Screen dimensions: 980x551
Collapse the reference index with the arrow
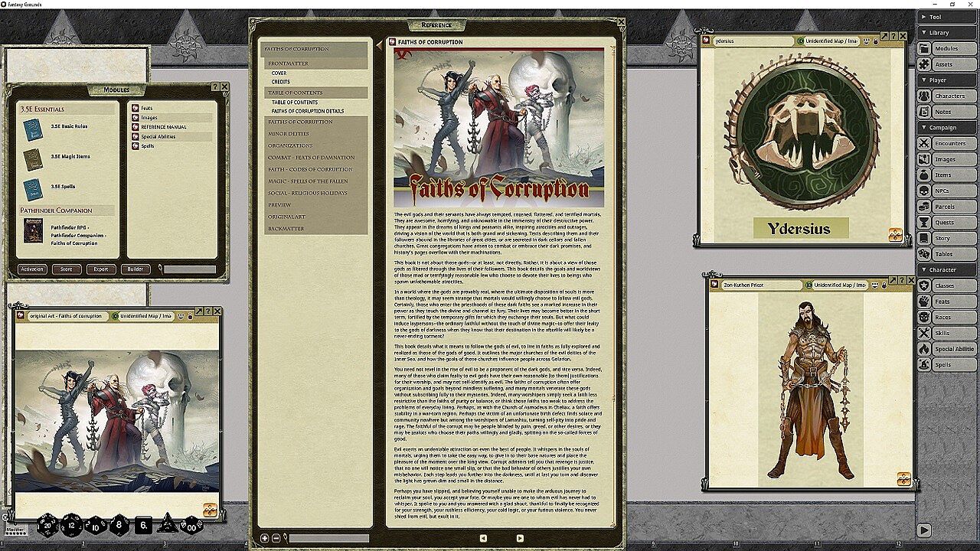379,47
